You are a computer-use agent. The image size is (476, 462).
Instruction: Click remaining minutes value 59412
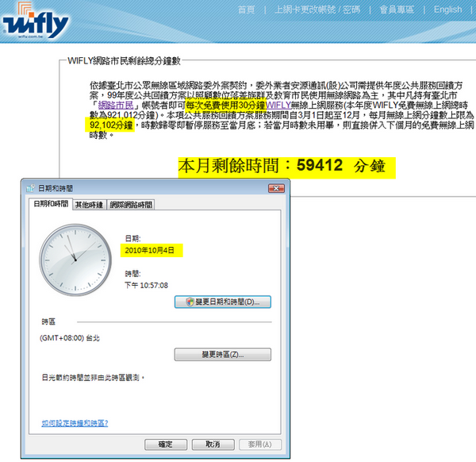[x=320, y=166]
